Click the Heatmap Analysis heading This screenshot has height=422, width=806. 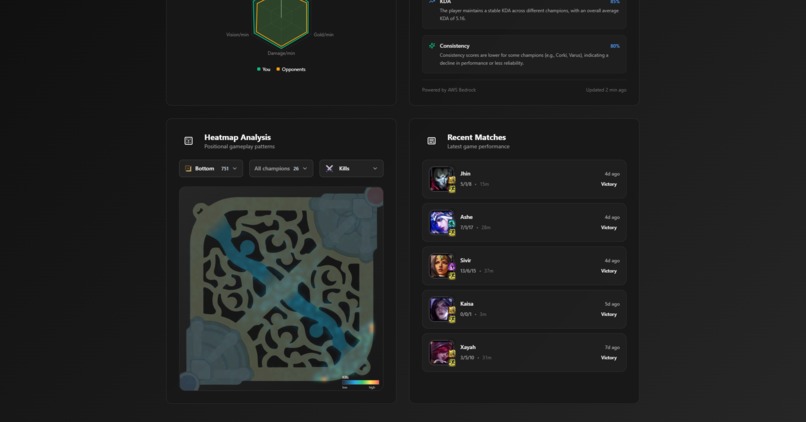237,137
